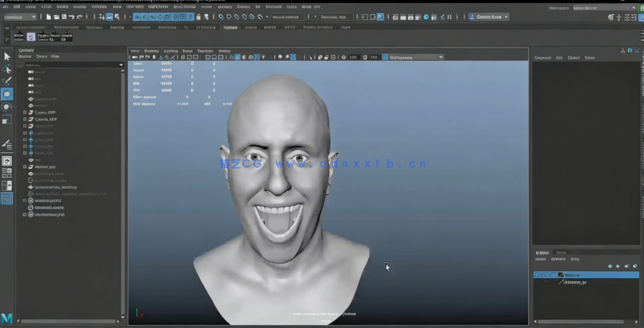The image size is (644, 328).
Task: Open the Shading menu in the viewport panel
Action: pos(151,50)
